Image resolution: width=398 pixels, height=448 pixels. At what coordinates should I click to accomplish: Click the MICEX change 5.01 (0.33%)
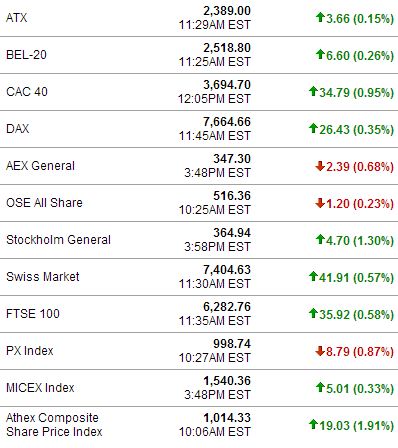click(360, 388)
